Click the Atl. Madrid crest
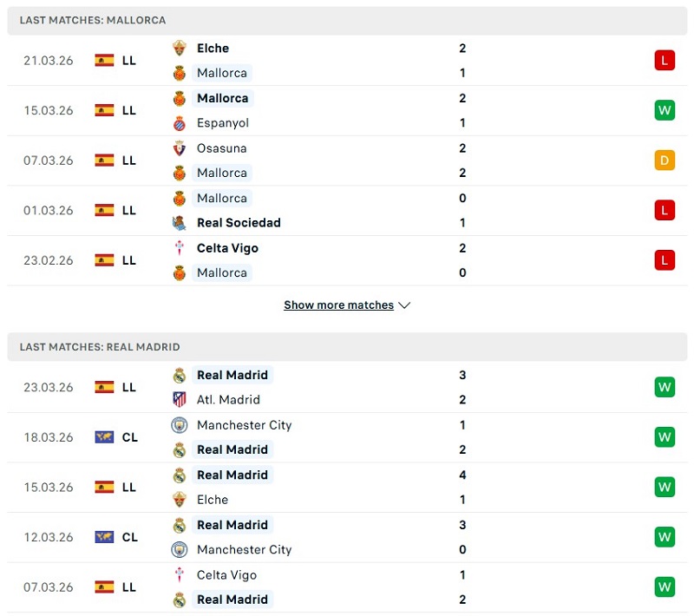The image size is (694, 616). [180, 400]
